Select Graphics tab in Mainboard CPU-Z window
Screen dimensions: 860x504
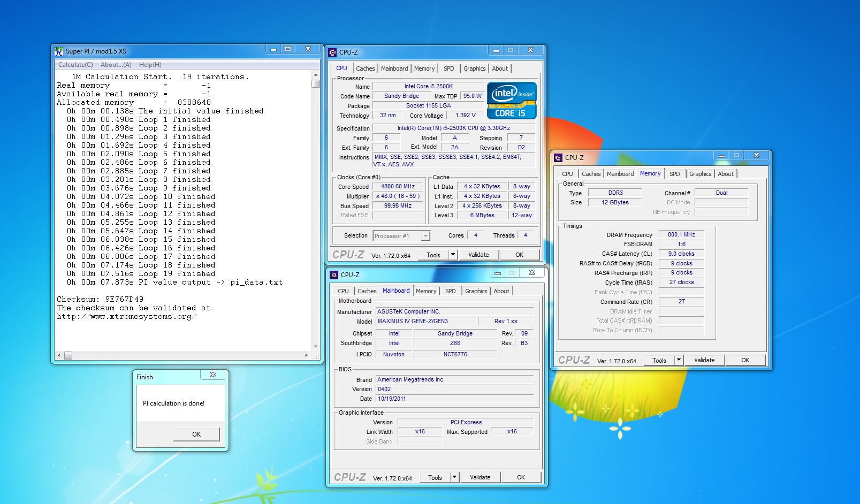click(476, 291)
